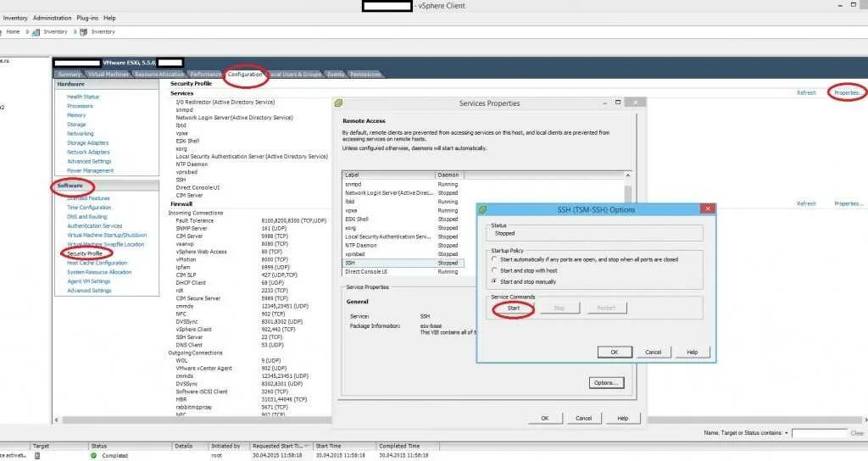Image resolution: width=868 pixels, height=461 pixels.
Task: Select the SSH row in Services Properties list
Action: pyautogui.click(x=403, y=264)
